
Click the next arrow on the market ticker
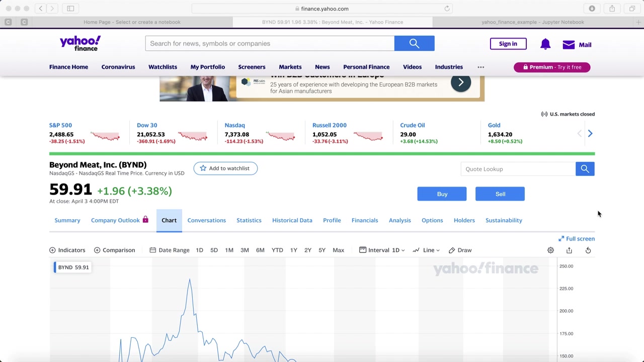(x=590, y=133)
